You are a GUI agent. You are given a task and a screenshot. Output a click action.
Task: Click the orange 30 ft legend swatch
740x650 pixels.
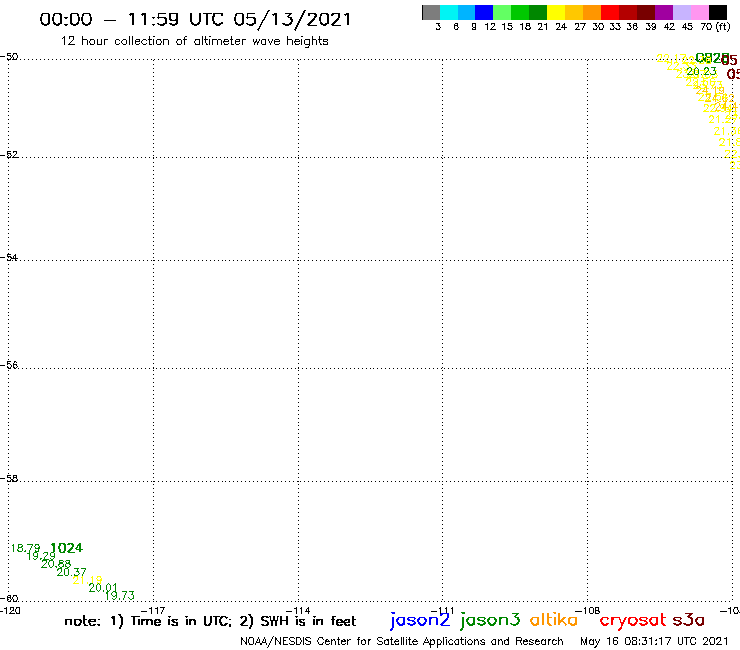[592, 12]
